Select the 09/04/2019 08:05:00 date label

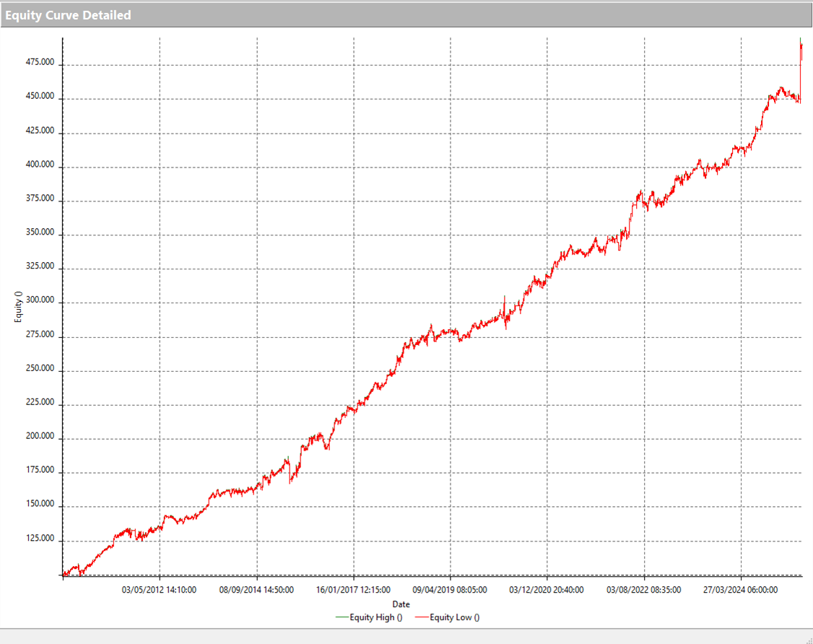point(450,590)
